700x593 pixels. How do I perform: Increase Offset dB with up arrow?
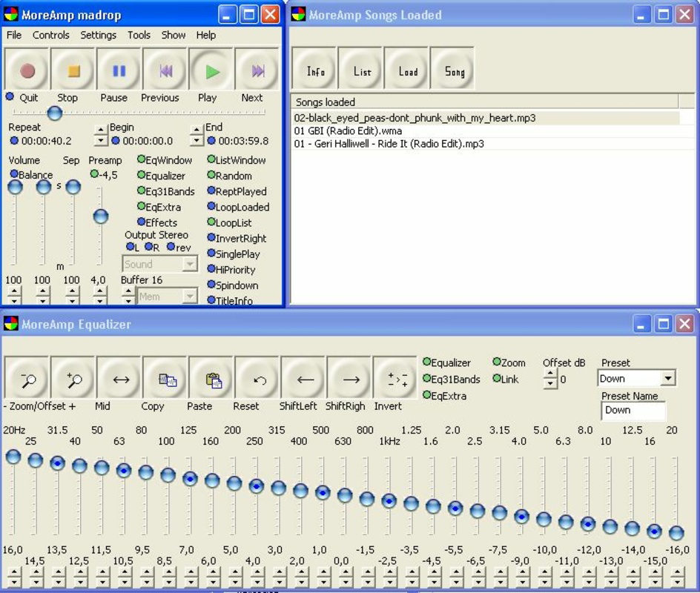550,374
